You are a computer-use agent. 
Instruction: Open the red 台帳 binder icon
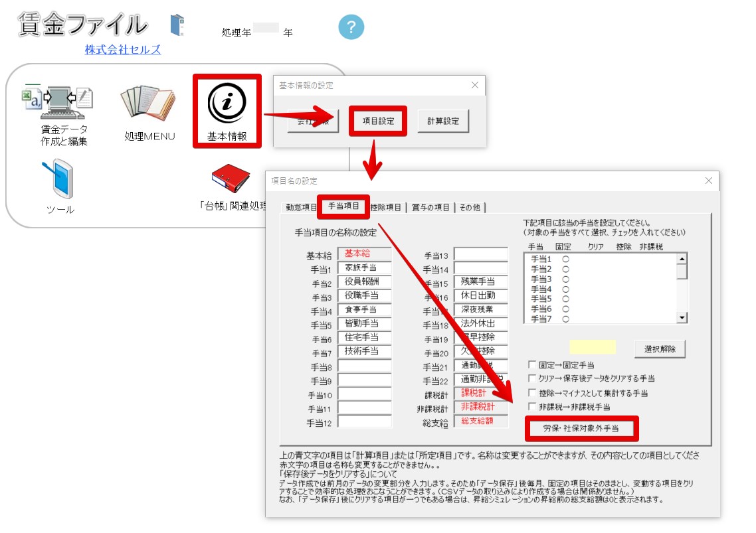click(231, 179)
